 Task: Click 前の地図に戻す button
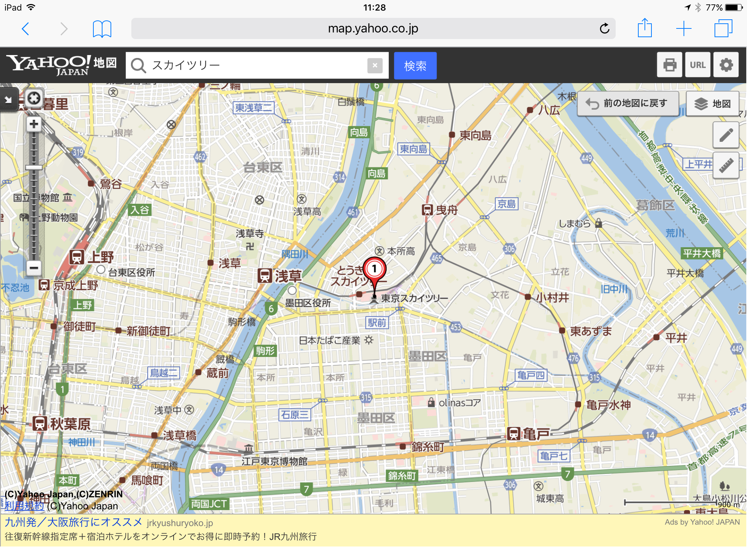(x=628, y=104)
